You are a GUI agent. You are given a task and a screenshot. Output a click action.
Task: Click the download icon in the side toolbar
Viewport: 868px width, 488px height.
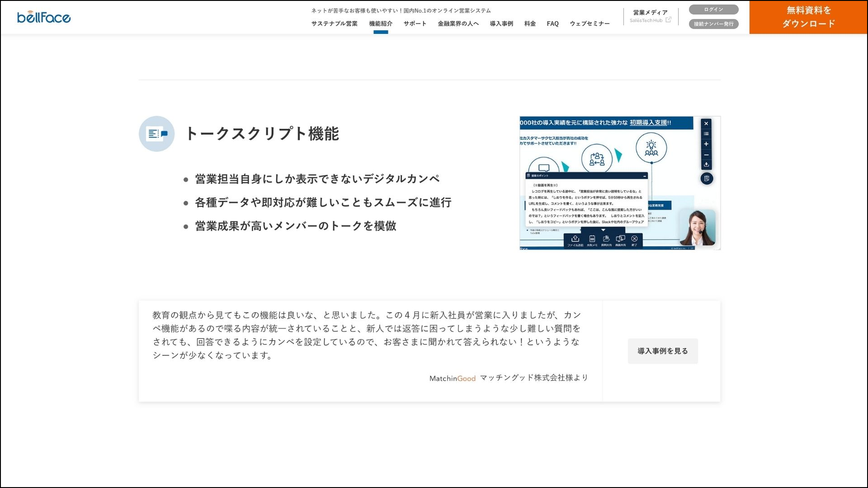[706, 164]
